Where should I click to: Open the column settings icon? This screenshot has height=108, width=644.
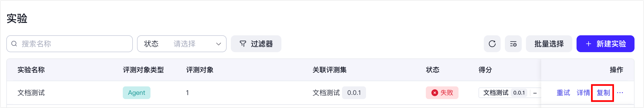(x=513, y=44)
